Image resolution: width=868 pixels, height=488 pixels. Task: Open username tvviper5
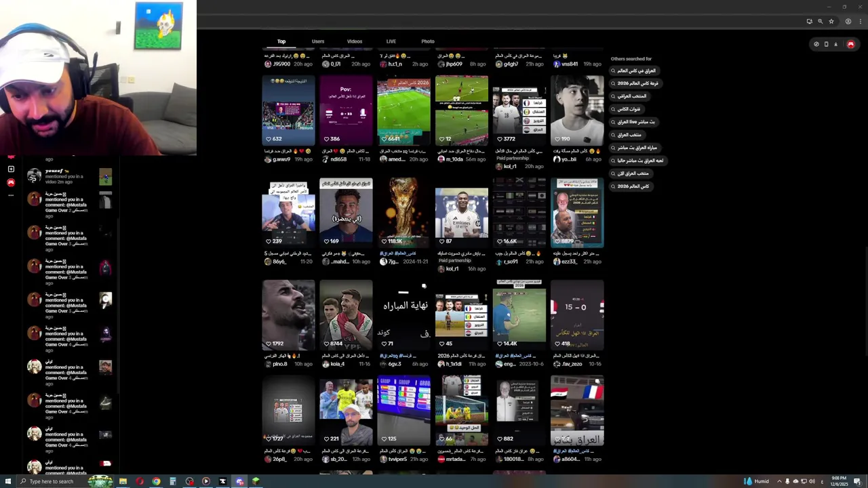coord(398,459)
